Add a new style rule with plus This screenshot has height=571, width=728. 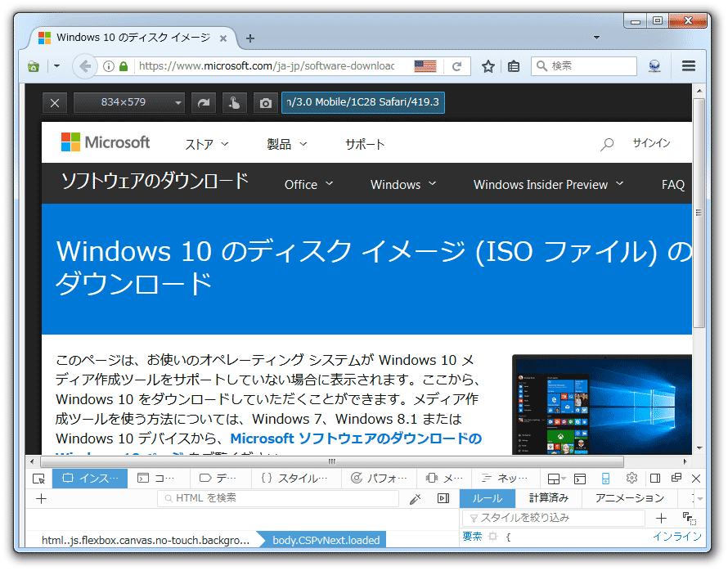point(661,518)
